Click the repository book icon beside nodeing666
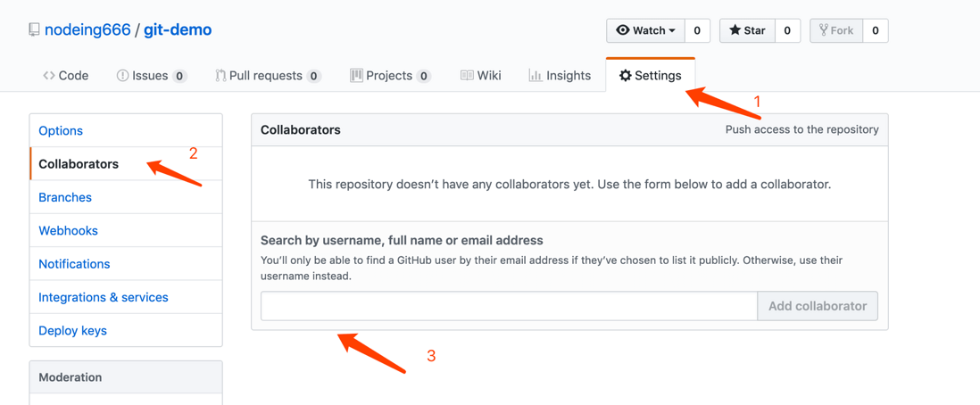This screenshot has height=405, width=980. [x=34, y=30]
